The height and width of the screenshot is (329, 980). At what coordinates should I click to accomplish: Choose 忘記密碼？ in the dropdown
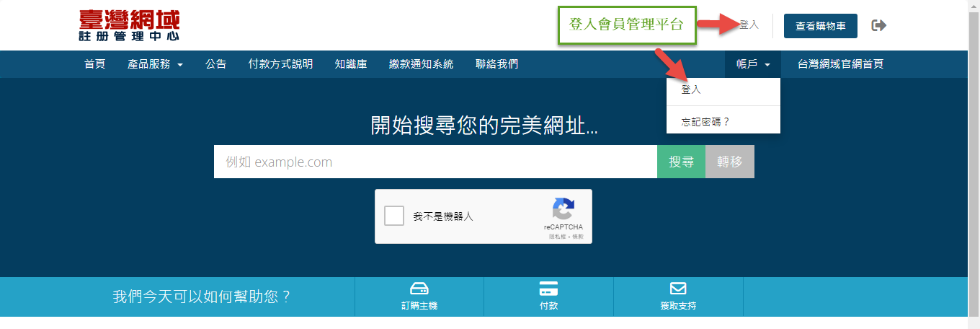[x=705, y=122]
